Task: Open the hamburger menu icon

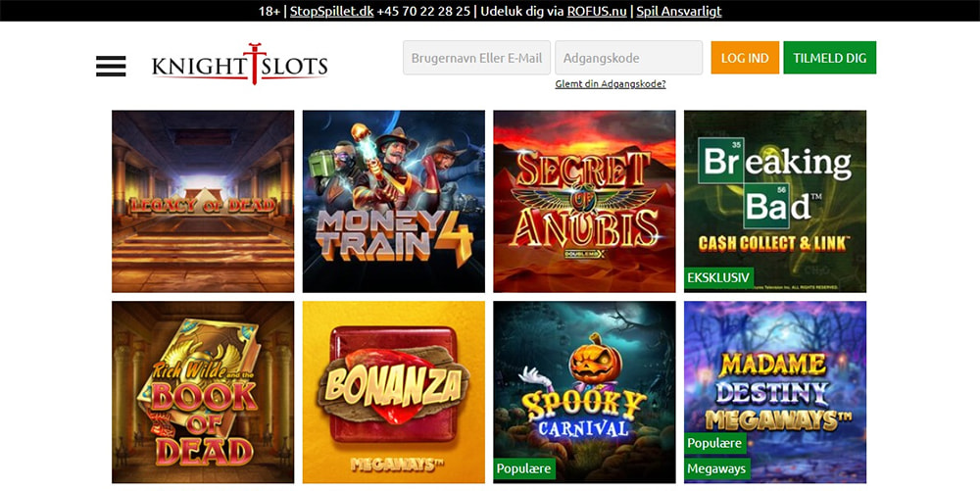Action: point(111,67)
